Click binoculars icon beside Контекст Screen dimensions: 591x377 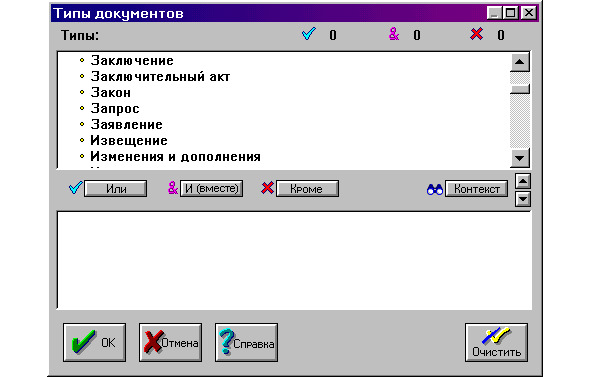(x=435, y=189)
